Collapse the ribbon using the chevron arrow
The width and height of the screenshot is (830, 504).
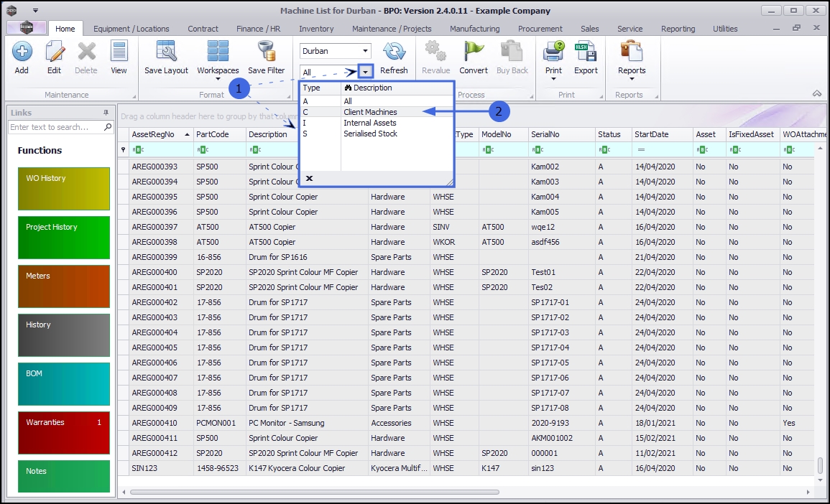[817, 94]
